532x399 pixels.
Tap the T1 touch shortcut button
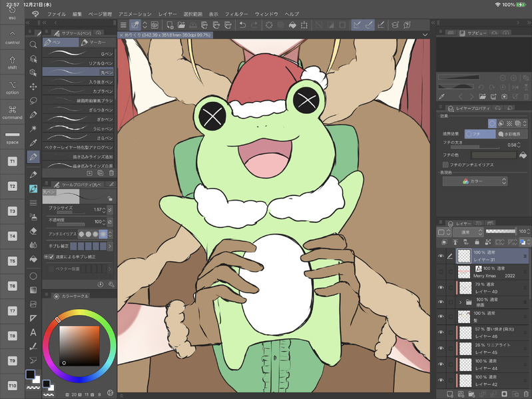tap(12, 161)
